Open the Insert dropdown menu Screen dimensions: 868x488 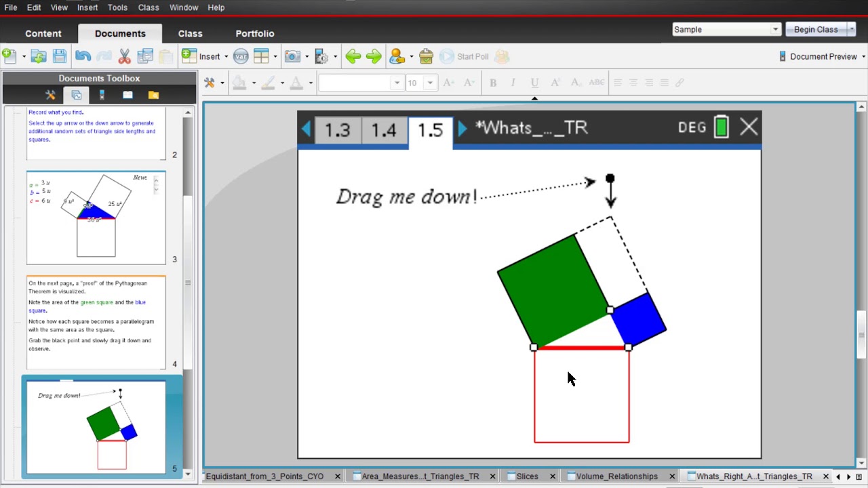pos(205,56)
